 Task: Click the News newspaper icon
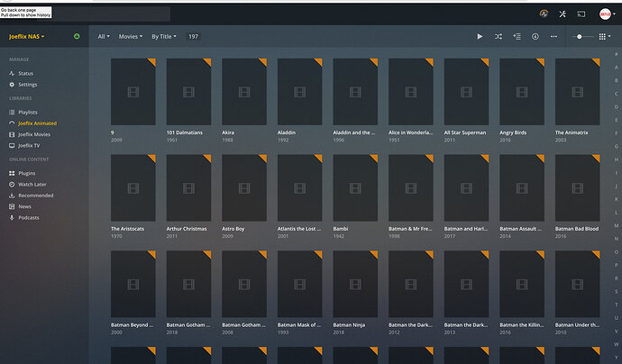tap(12, 206)
